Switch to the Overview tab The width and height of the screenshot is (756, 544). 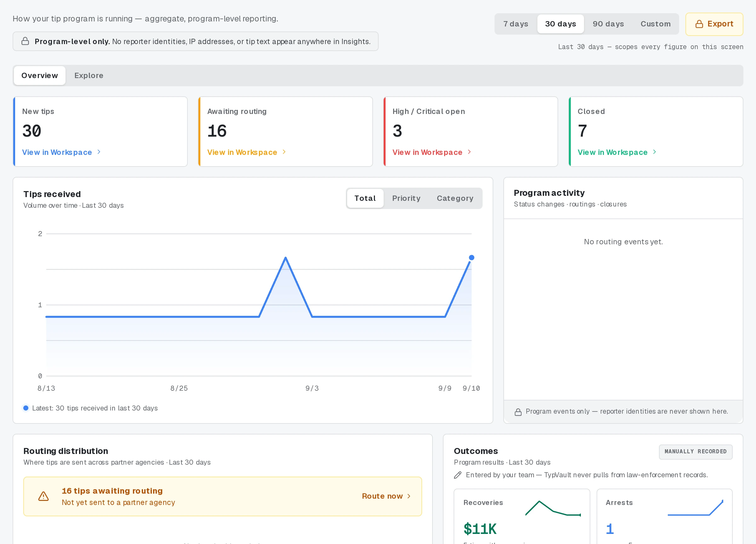click(x=40, y=76)
